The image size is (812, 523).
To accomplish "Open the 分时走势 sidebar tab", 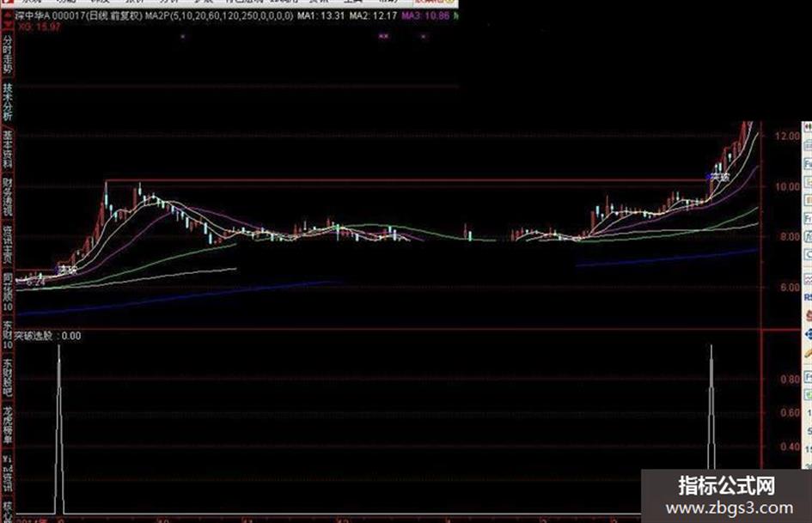I will [7, 54].
